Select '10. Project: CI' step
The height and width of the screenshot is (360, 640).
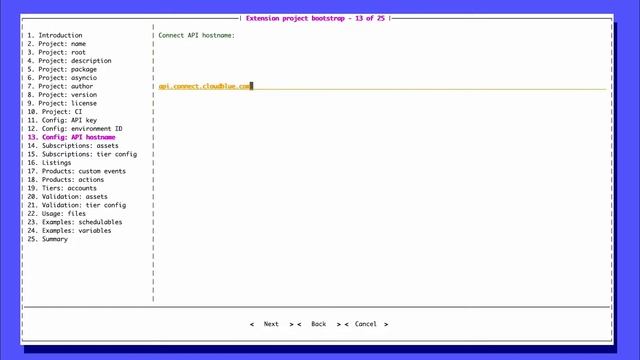click(55, 111)
